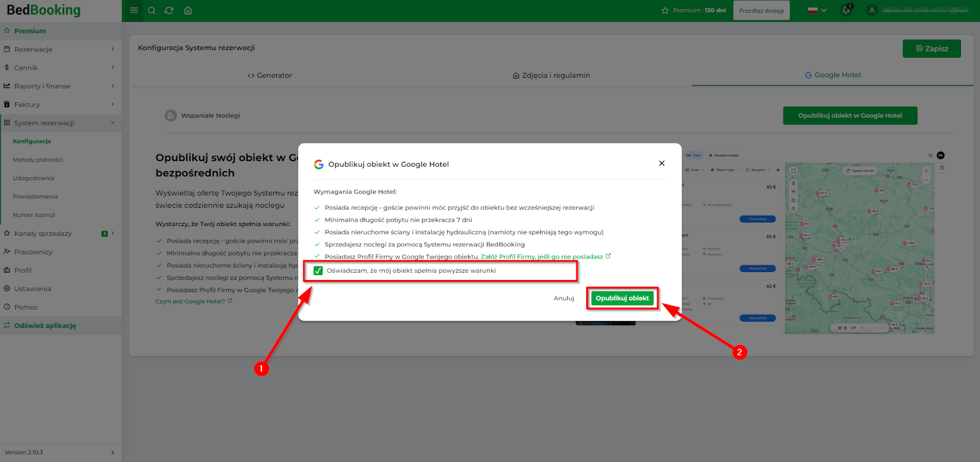Click the Cennik dollar icon
980x462 pixels.
7,67
